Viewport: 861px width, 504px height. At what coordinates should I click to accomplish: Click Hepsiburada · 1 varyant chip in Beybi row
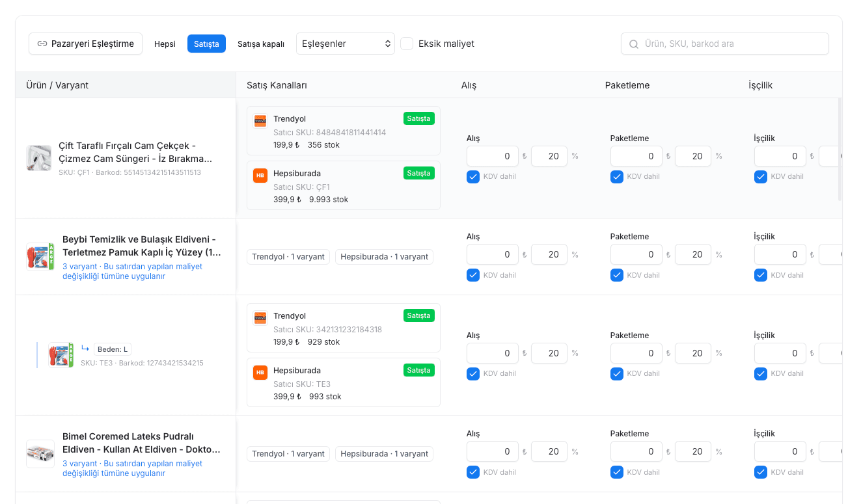click(x=385, y=257)
